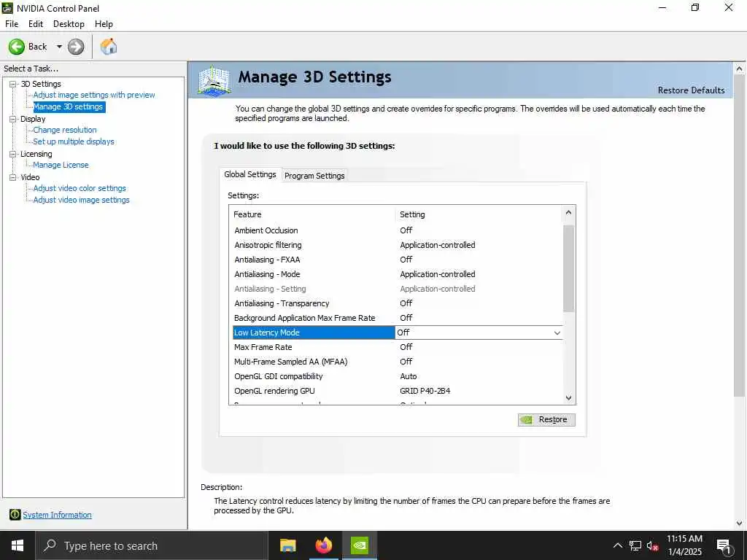Select Background Application Max Frame Rate row
Screen dimensions: 747x560
point(398,318)
